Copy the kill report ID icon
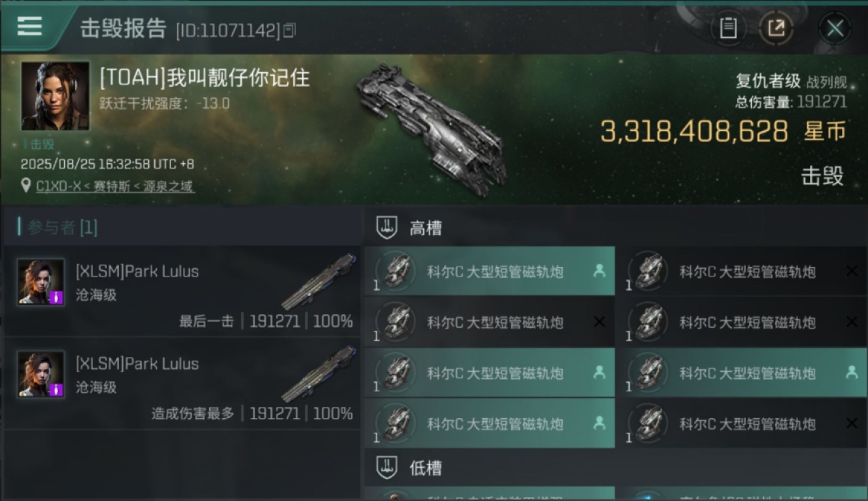 click(x=289, y=30)
